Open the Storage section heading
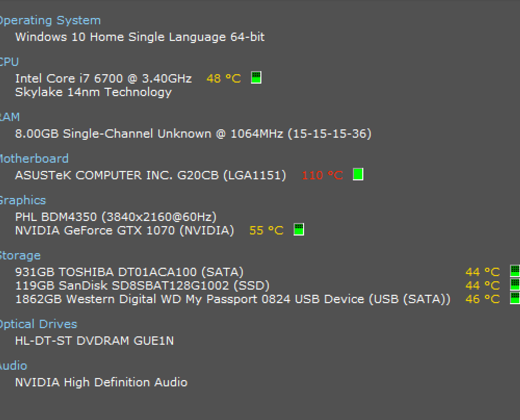Viewport: 520px width, 420px height. click(x=20, y=256)
